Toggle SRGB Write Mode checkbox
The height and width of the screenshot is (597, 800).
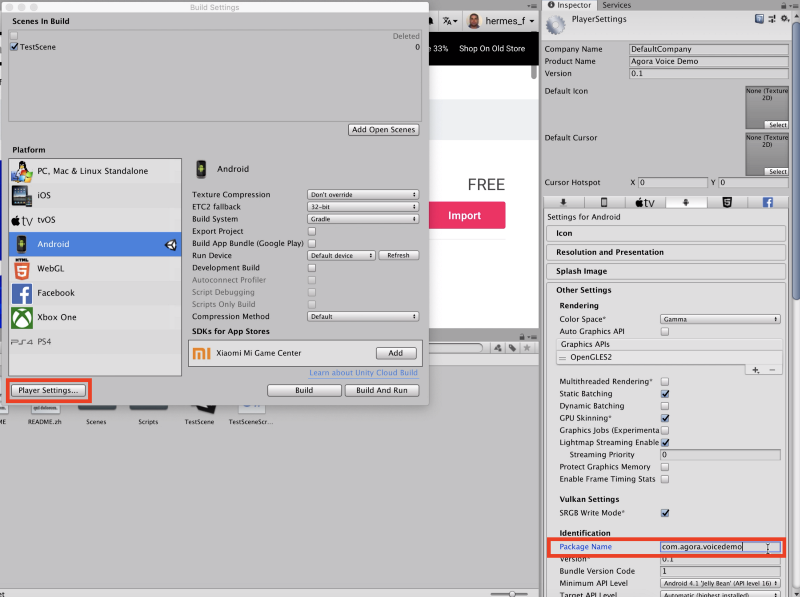pos(665,513)
